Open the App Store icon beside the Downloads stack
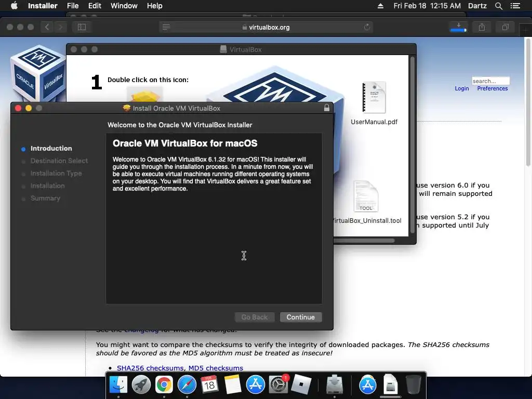This screenshot has width=532, height=399. click(368, 385)
